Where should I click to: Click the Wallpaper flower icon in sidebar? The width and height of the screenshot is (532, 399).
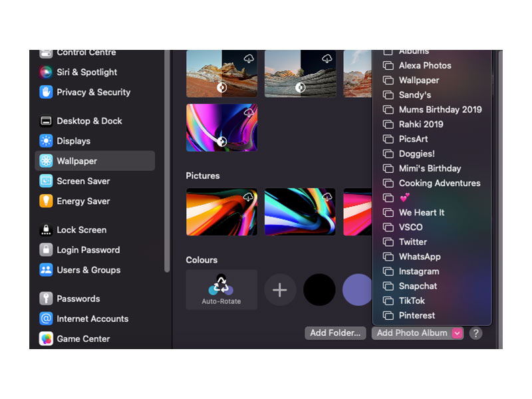tap(46, 161)
